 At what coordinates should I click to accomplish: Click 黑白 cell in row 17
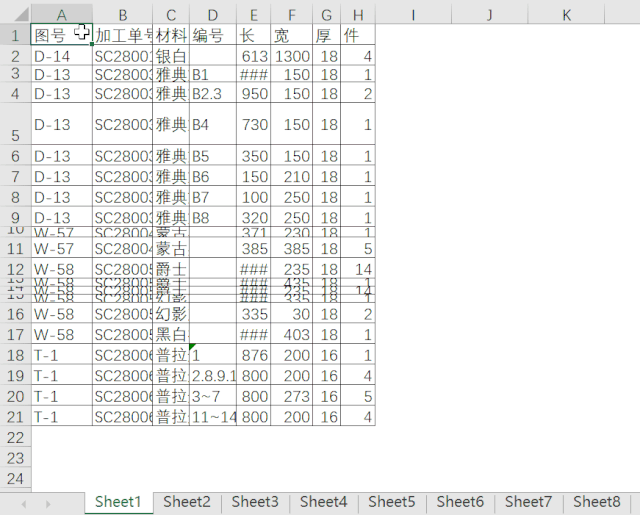click(171, 334)
